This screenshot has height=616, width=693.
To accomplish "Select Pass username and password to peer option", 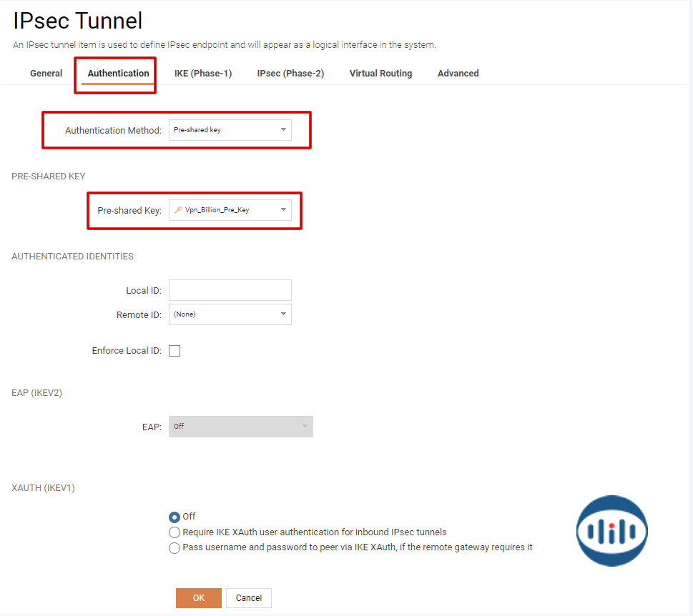I will pos(175,548).
